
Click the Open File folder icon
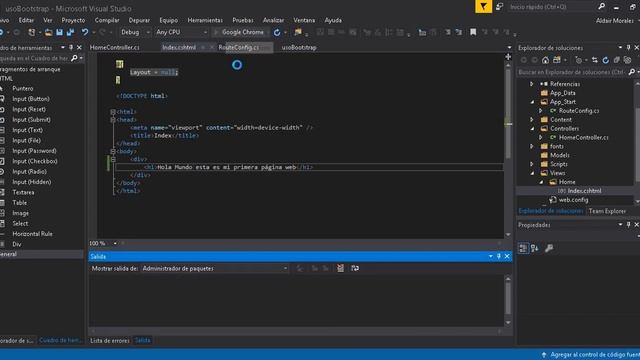(x=49, y=32)
